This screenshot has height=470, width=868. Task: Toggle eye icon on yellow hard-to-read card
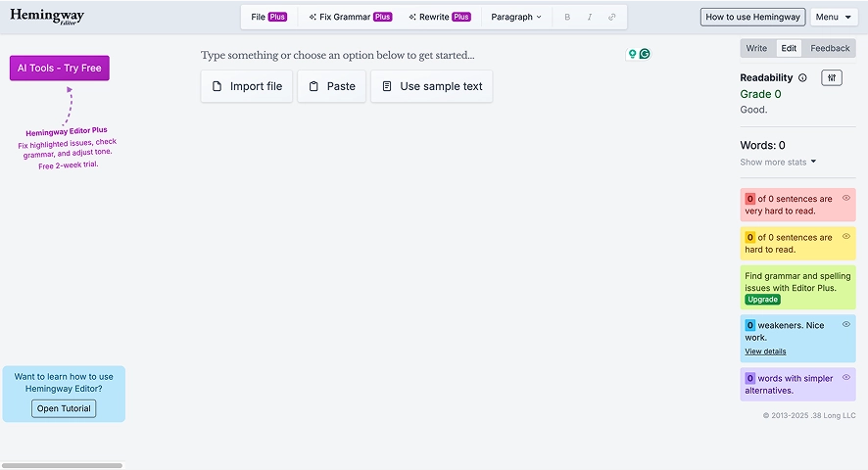pyautogui.click(x=845, y=236)
